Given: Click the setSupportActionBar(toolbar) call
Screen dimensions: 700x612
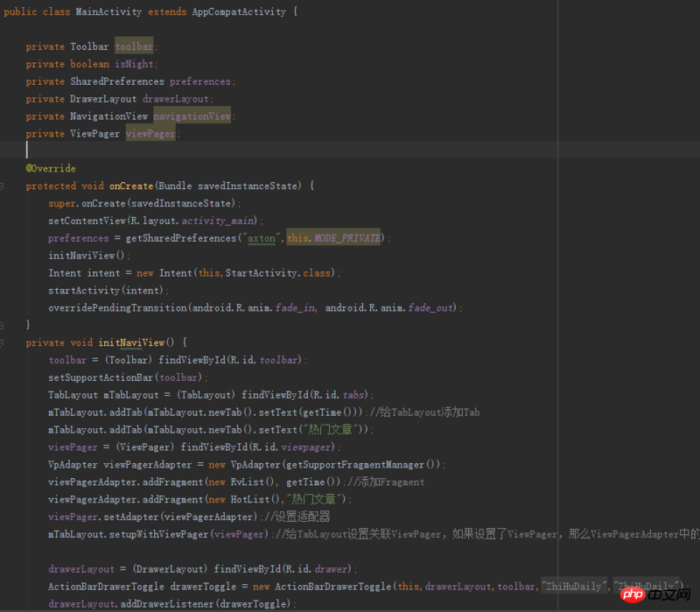Looking at the screenshot, I should click(x=128, y=377).
